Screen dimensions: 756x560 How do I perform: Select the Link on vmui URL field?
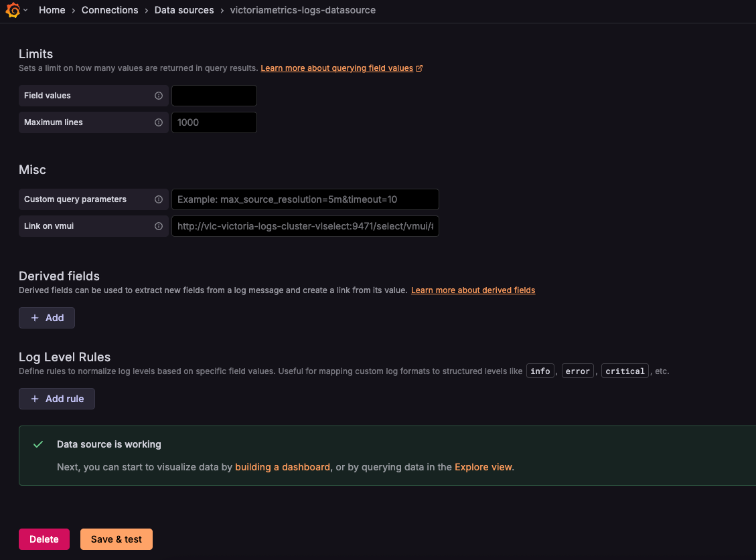tap(305, 226)
